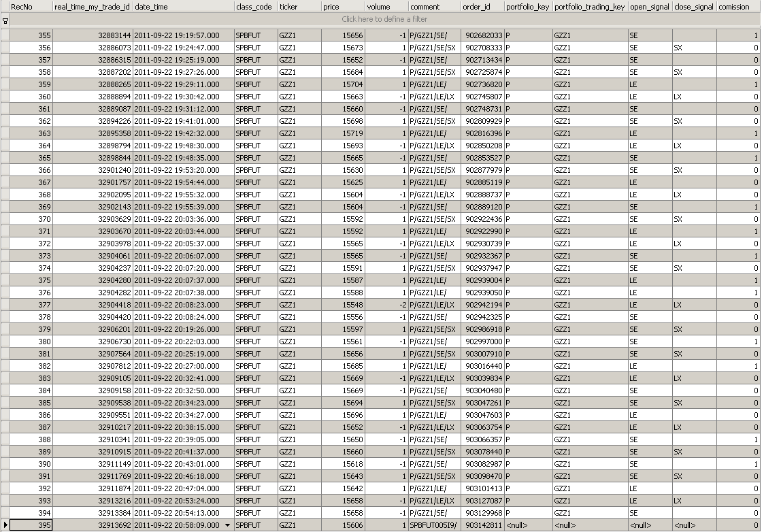This screenshot has width=764, height=532.
Task: Select price 15684 cell in row 358
Action: 343,72
